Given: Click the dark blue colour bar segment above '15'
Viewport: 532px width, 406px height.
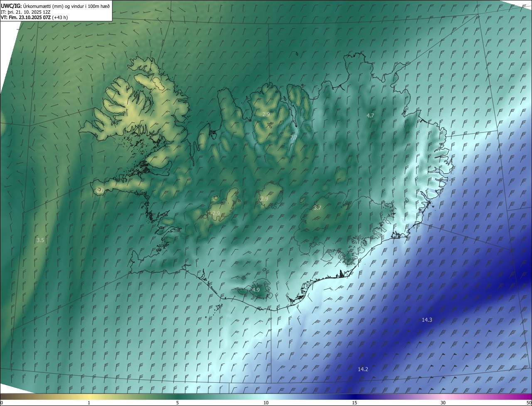Looking at the screenshot, I should pos(355,397).
